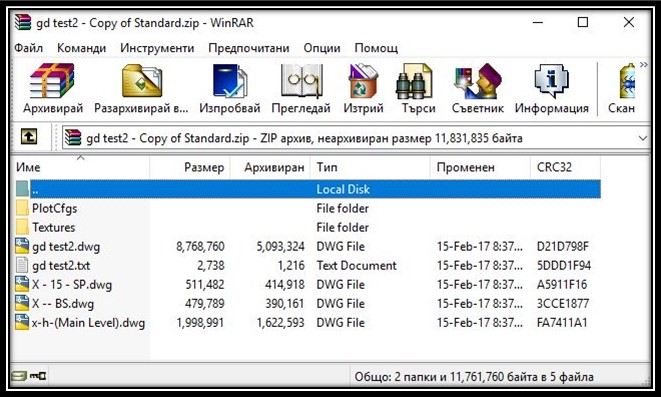
Task: Select the PlotCfgs folder name
Action: (x=54, y=208)
